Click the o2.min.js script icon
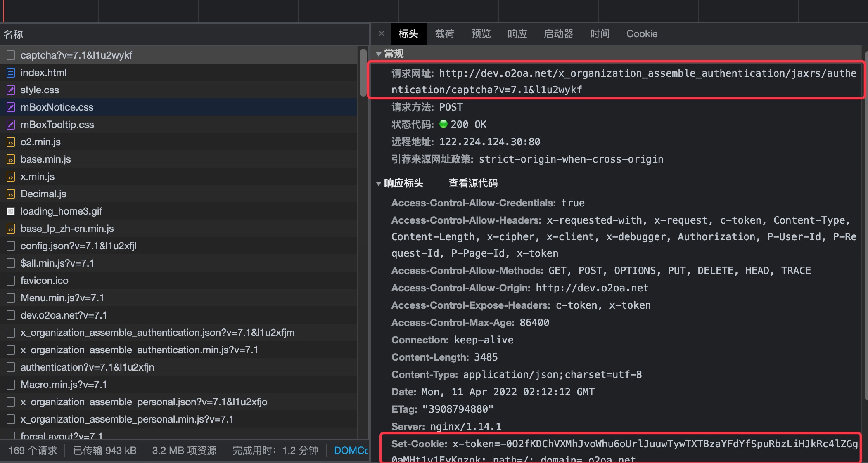868x463 pixels. point(11,142)
